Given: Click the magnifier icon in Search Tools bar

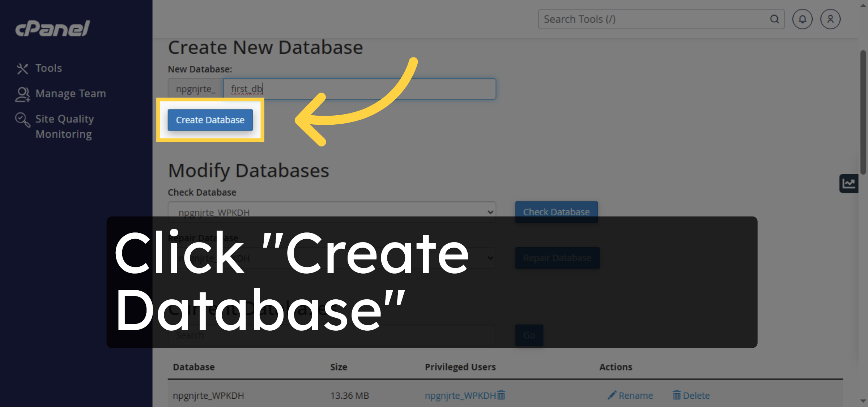Looking at the screenshot, I should pos(774,19).
